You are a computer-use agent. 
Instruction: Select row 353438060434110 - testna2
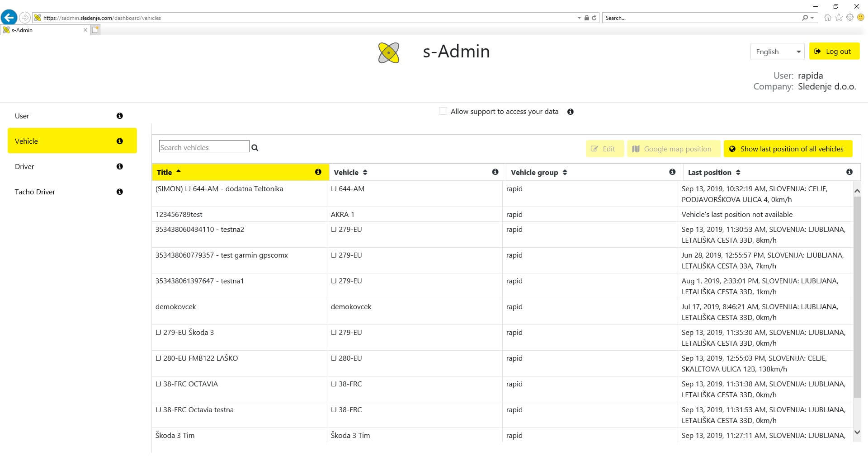(502, 235)
